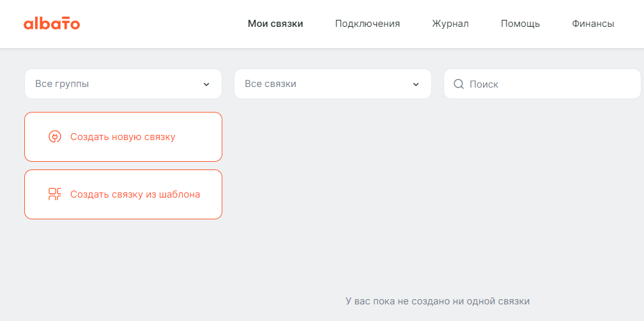
Task: Click the plug icon for new связка
Action: click(55, 137)
